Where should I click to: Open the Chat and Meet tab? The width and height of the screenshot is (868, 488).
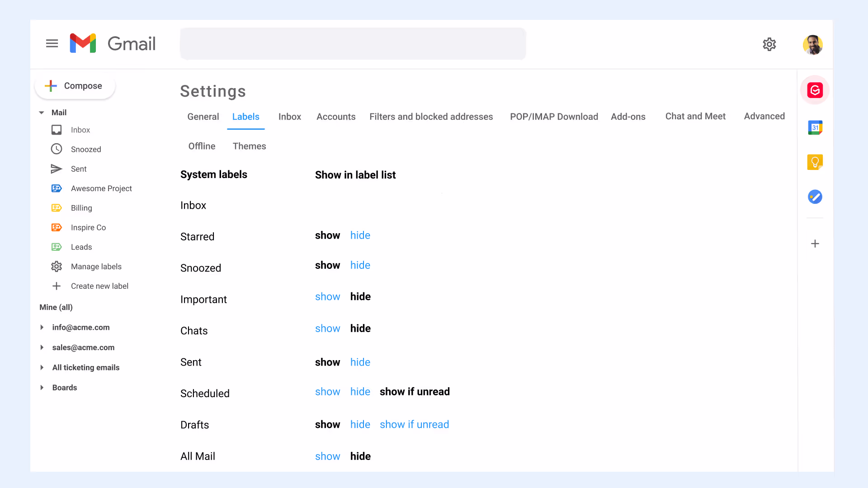[x=695, y=116]
